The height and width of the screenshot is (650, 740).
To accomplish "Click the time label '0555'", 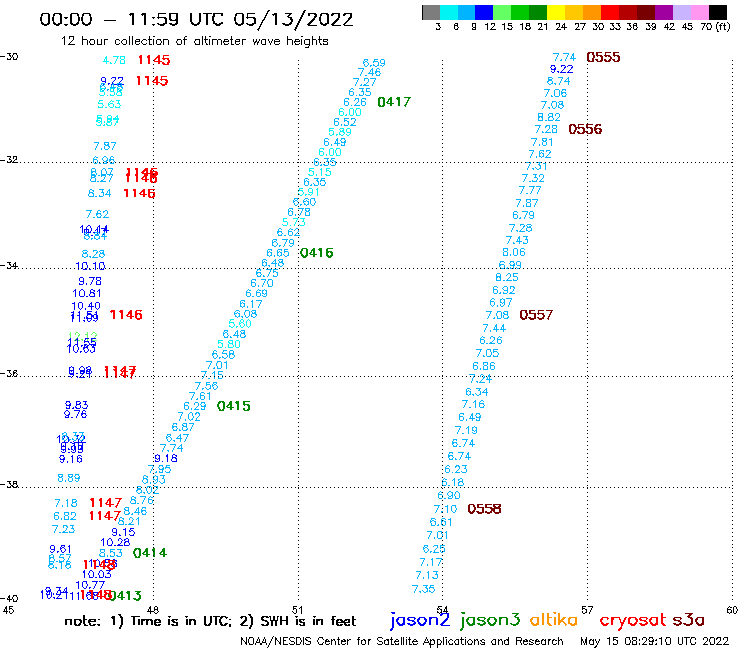I will 603,58.
